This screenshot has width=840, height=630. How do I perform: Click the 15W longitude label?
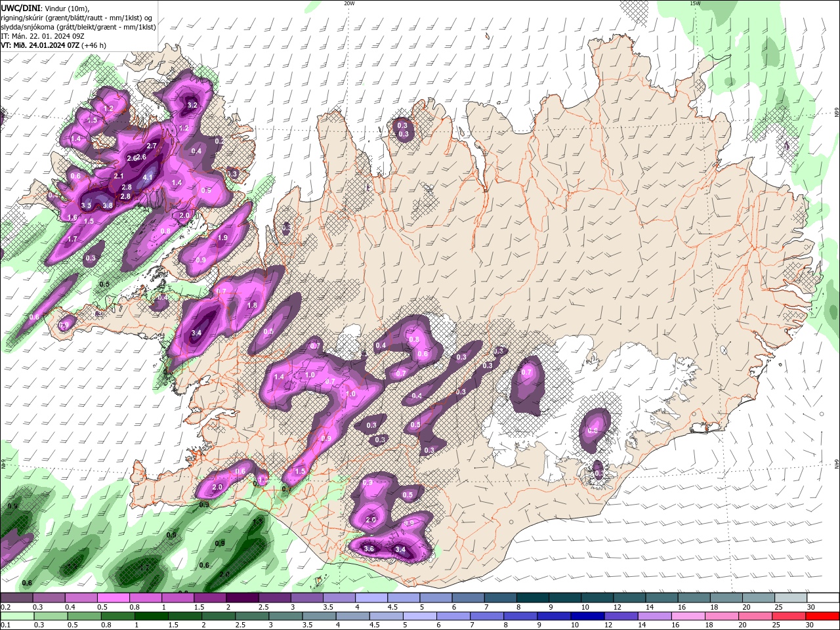[695, 3]
